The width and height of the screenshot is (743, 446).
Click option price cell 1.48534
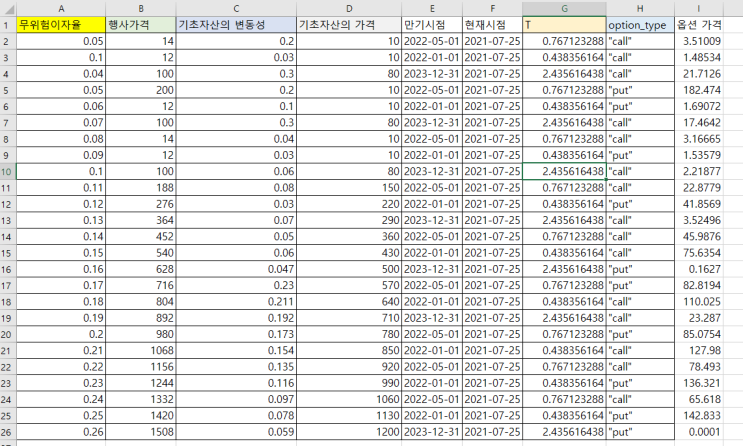(x=698, y=58)
